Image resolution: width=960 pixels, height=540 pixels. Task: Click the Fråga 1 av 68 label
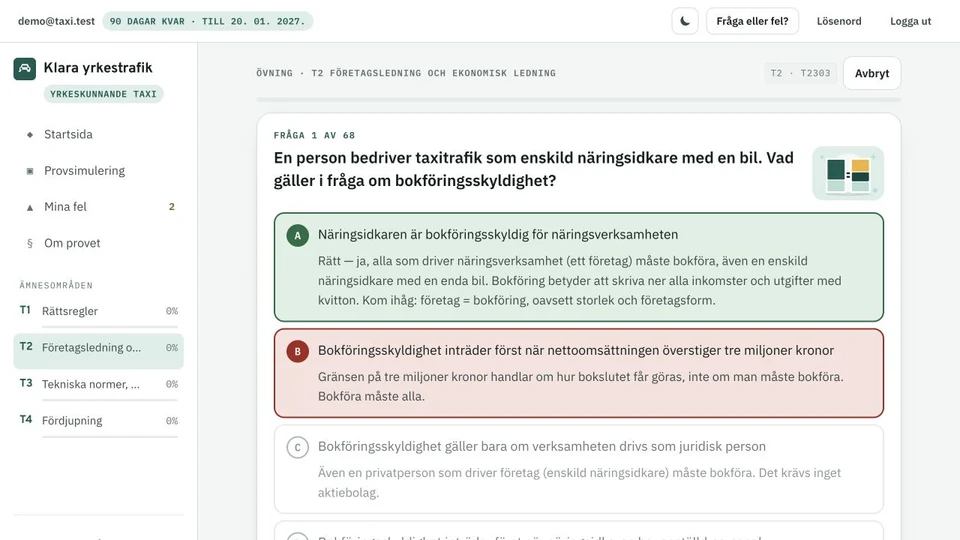[x=314, y=135]
